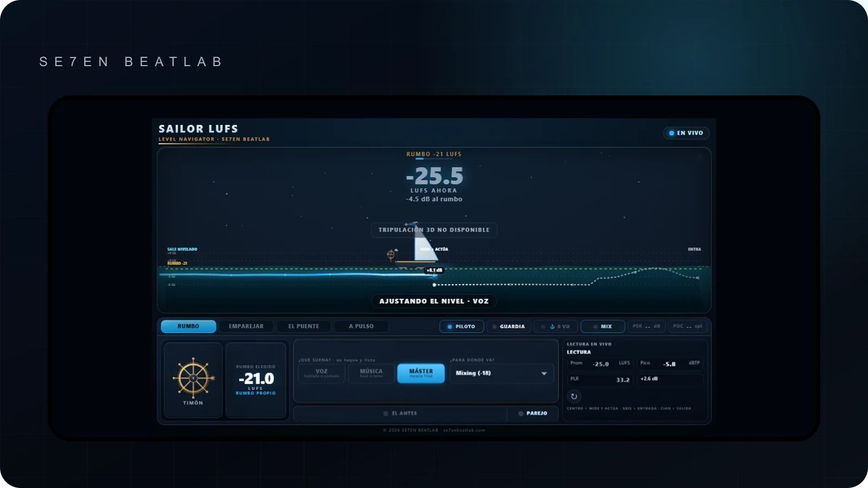Image resolution: width=868 pixels, height=488 pixels.
Task: Enable the GUARDIA toggle
Action: 508,326
